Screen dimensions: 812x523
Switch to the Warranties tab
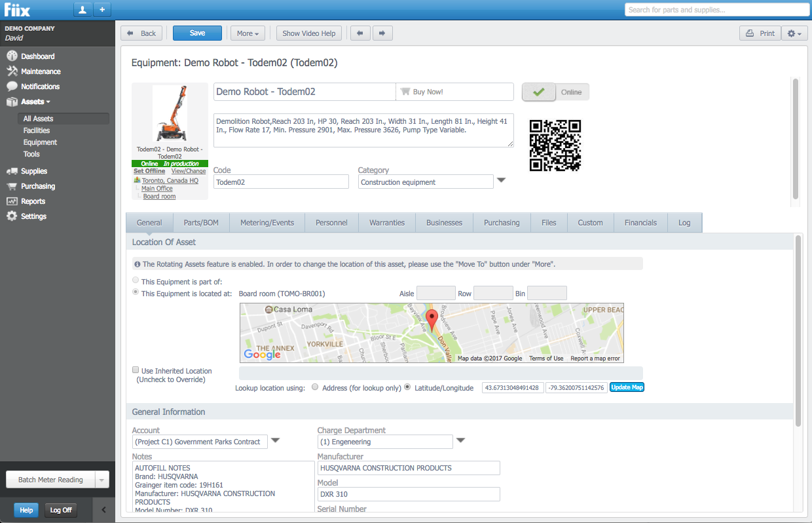[387, 223]
